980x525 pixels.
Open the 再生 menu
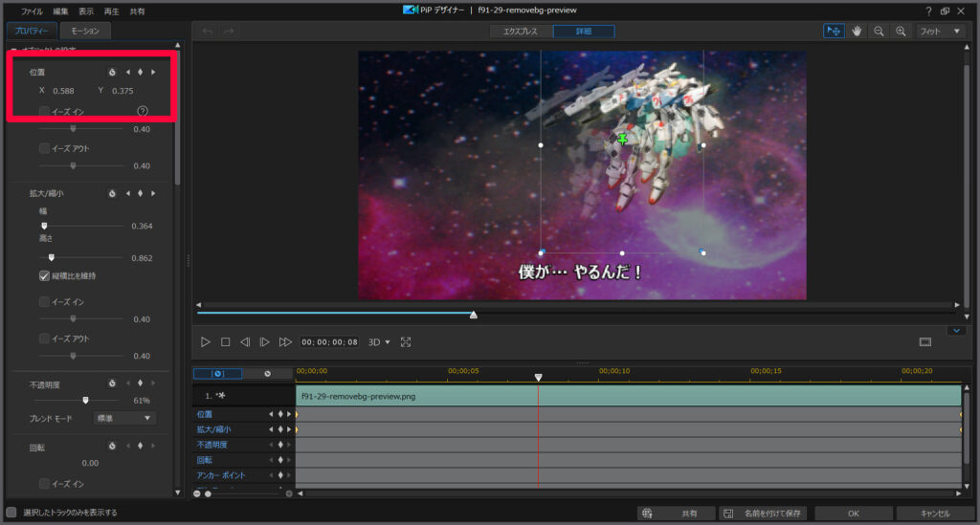[x=111, y=11]
